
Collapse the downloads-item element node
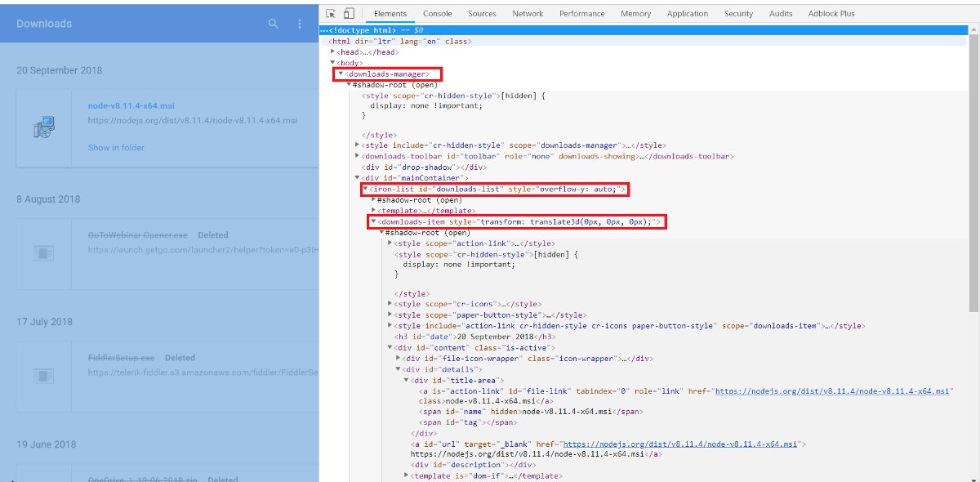pyautogui.click(x=374, y=221)
